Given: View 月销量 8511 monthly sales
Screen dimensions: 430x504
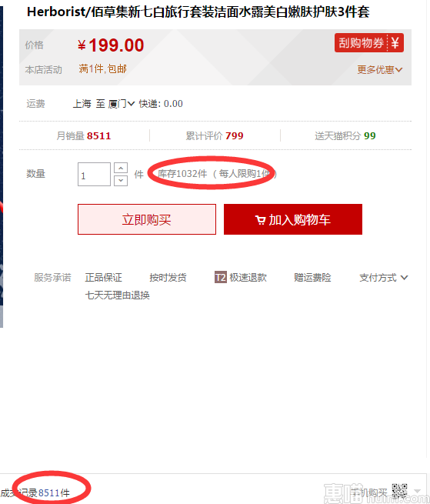Looking at the screenshot, I should pyautogui.click(x=84, y=135).
